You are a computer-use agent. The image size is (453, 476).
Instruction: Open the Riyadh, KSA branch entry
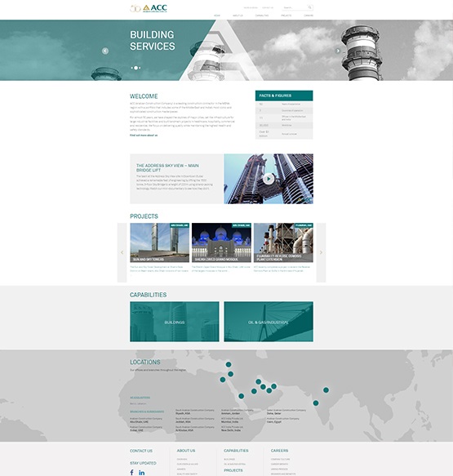(x=195, y=411)
